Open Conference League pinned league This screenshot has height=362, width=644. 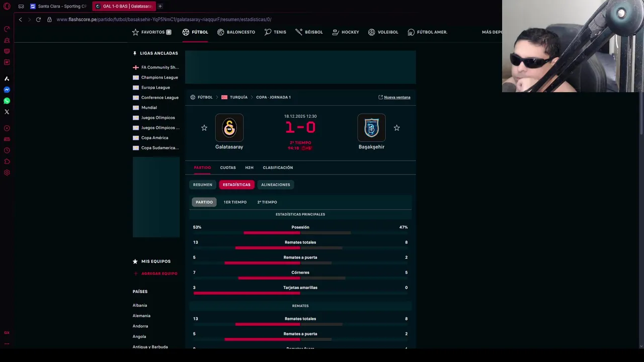point(156,98)
